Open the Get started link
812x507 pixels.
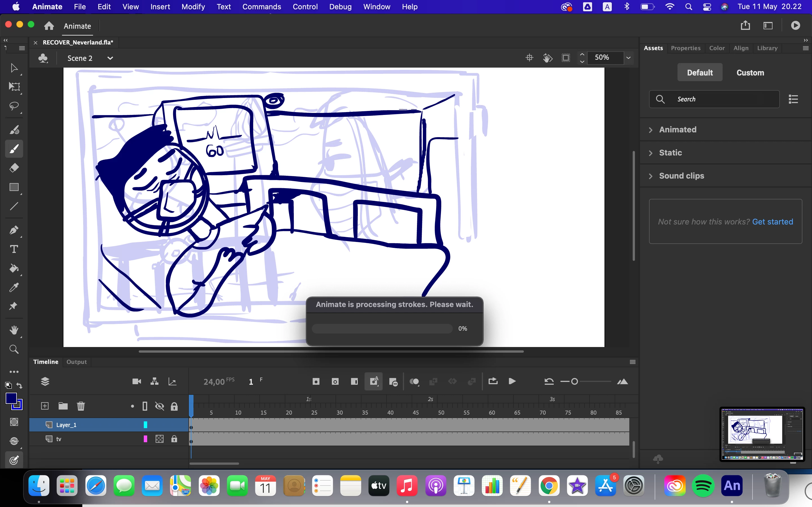pyautogui.click(x=773, y=222)
